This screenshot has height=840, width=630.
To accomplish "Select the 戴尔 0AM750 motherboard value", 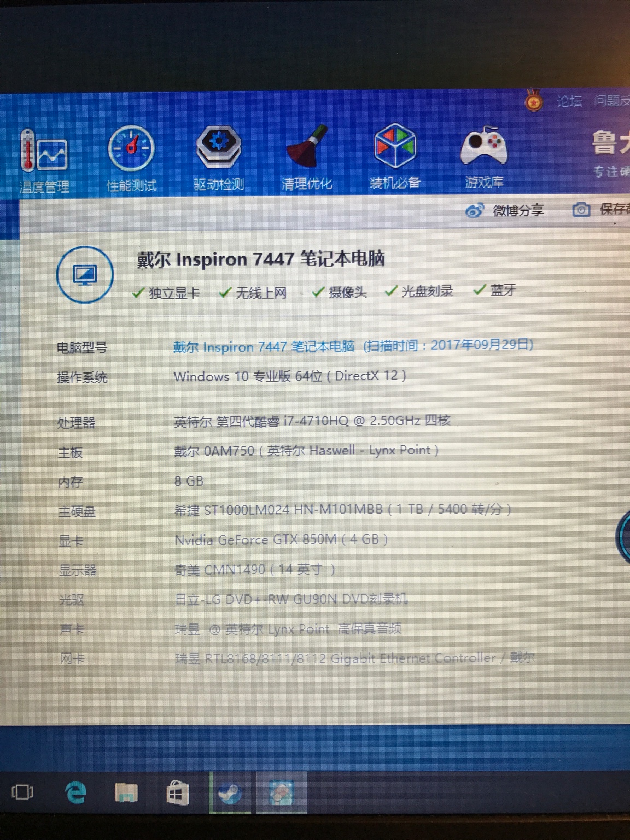I will pos(306,451).
